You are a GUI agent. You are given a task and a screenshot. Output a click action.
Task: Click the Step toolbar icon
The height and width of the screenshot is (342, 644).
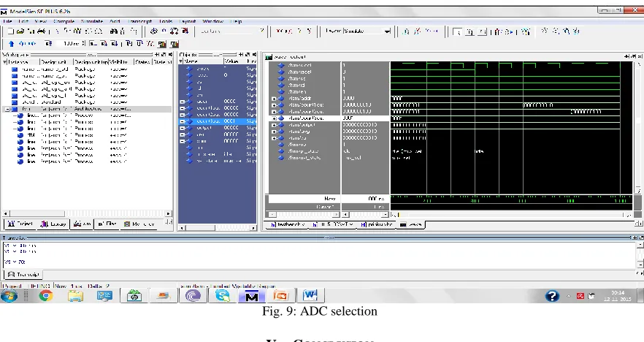click(129, 44)
